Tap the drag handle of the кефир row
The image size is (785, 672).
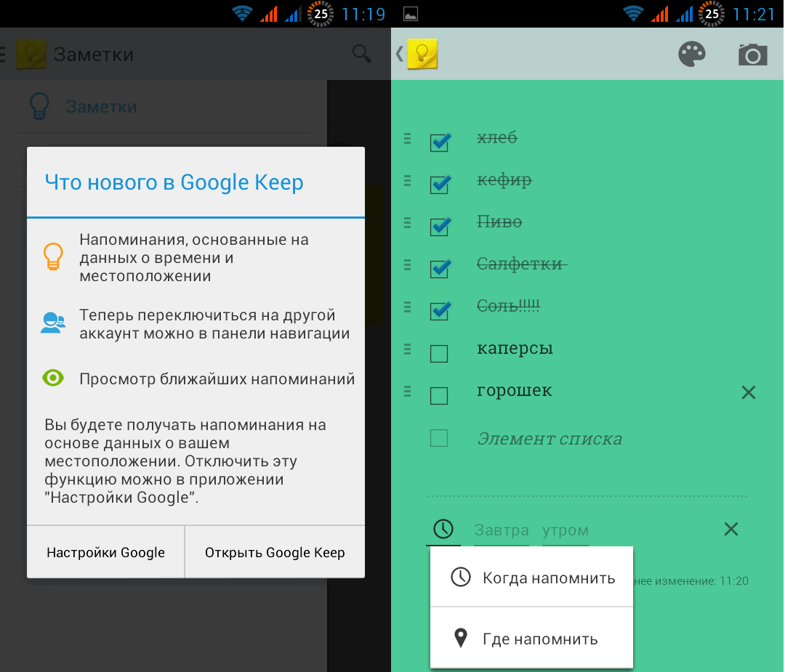(x=408, y=180)
